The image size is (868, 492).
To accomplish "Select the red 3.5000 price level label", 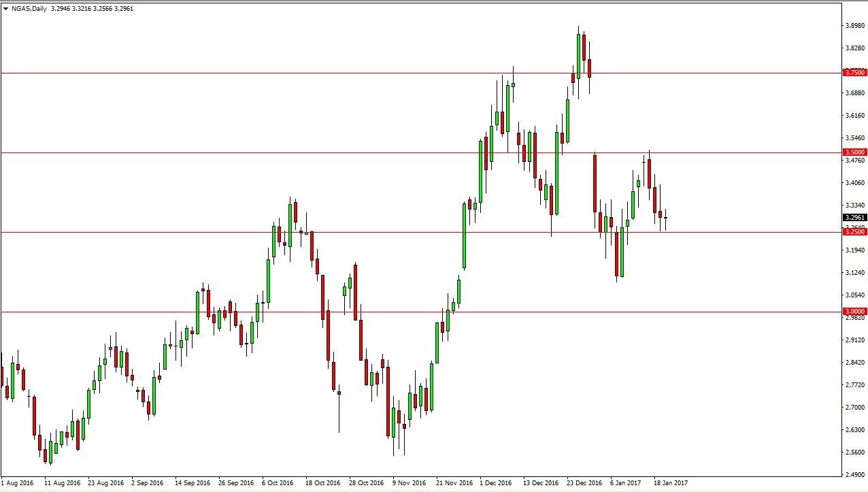I will (854, 152).
